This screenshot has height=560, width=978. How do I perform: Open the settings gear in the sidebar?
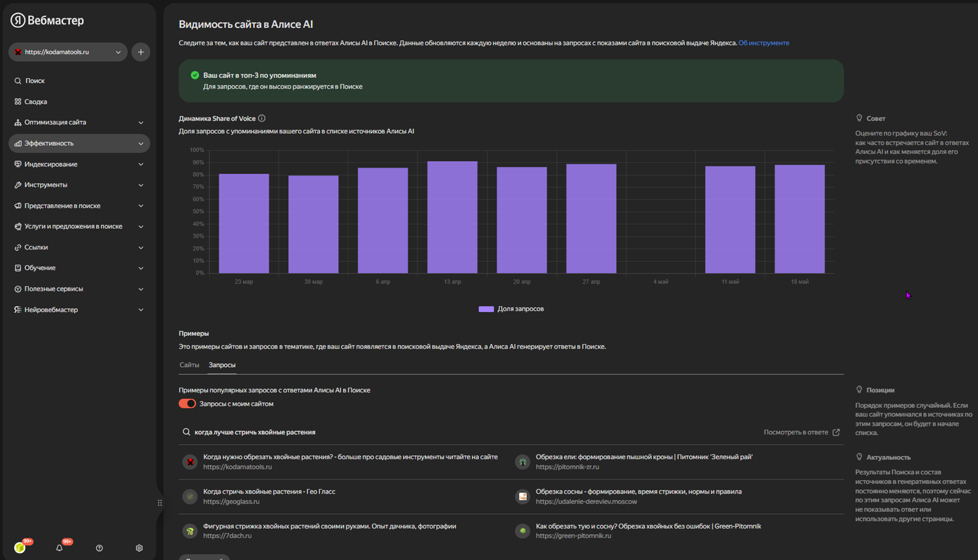tap(139, 548)
